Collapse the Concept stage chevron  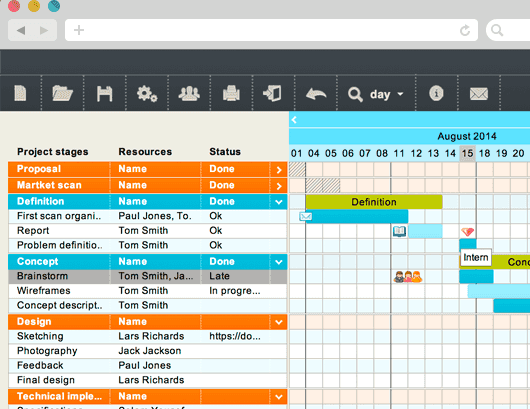(x=279, y=262)
